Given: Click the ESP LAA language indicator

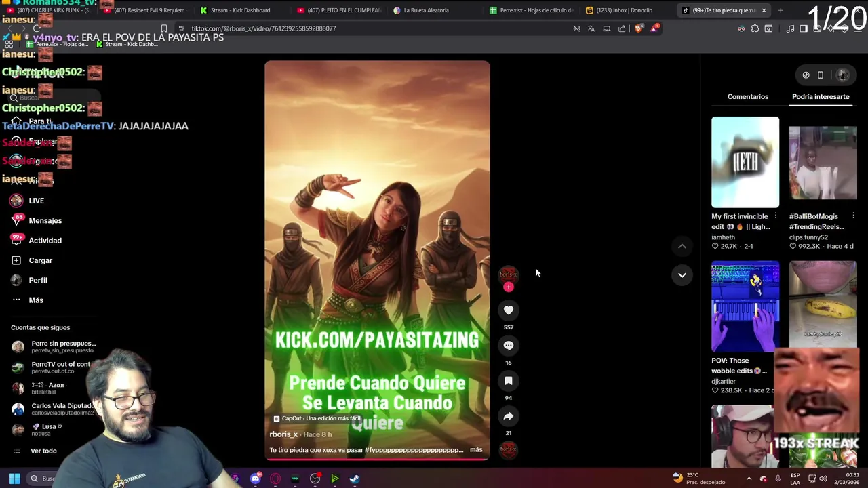Looking at the screenshot, I should pos(795,479).
